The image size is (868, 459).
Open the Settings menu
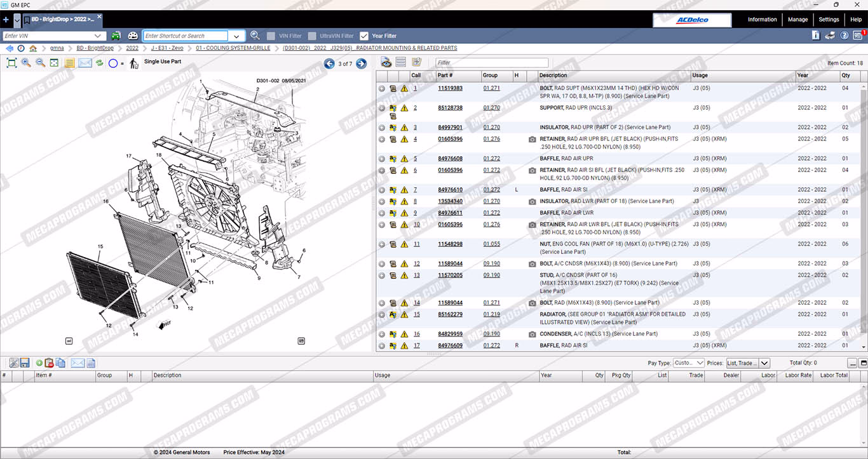tap(829, 20)
